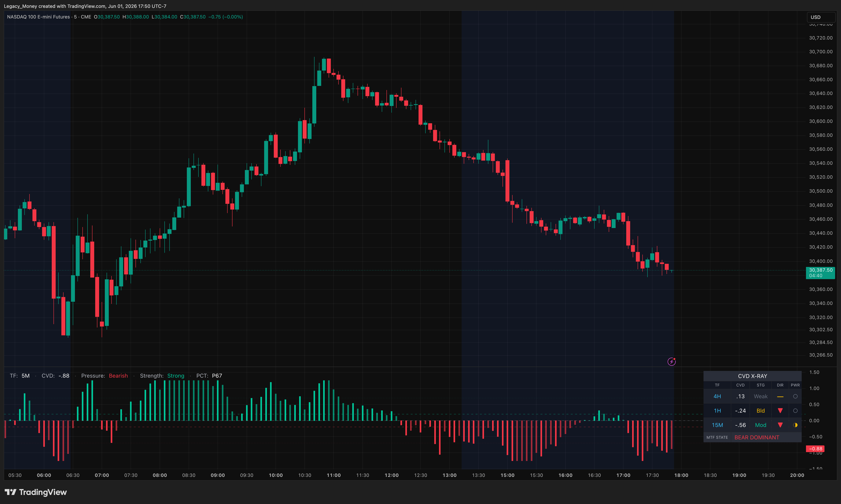
Task: Click the CVD -.88 indicator status text
Action: (x=55, y=376)
